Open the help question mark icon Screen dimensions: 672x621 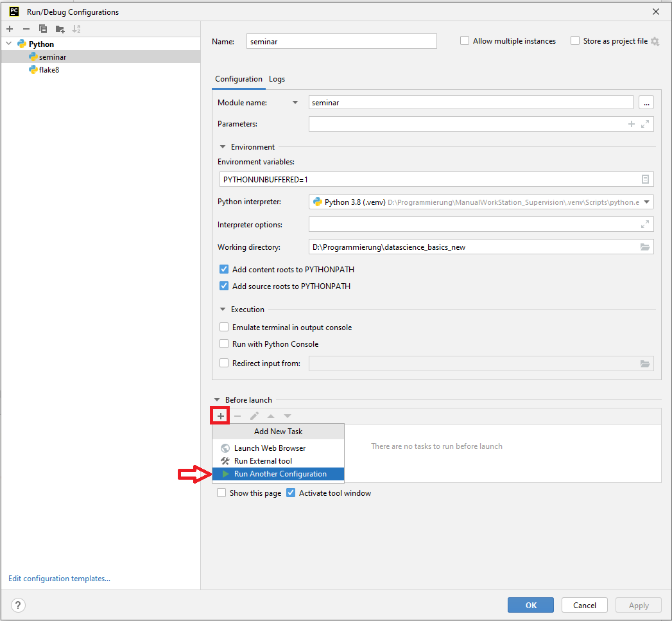point(18,605)
